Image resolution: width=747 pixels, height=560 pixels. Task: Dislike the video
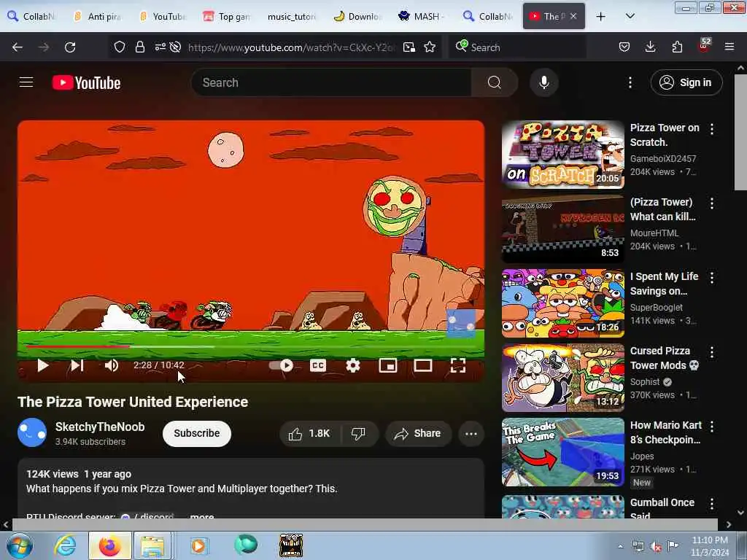[x=358, y=433]
